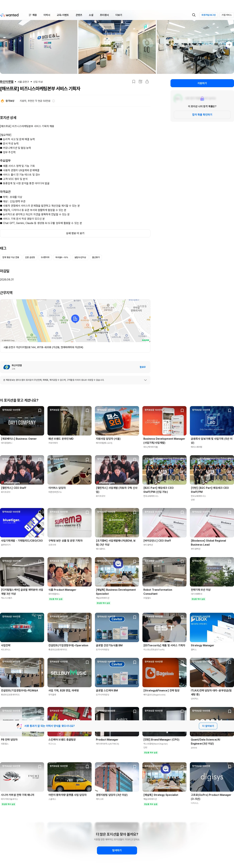Open the 소셜 nav item
Viewport: 234px width, 868px height.
(x=91, y=15)
